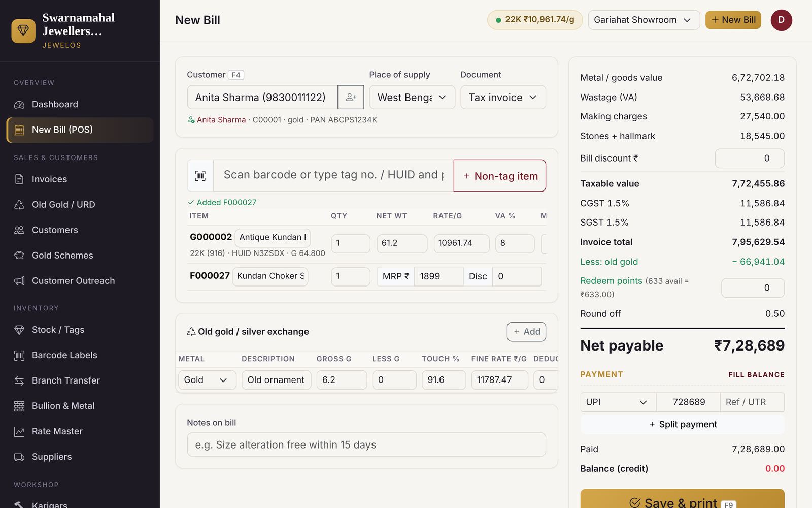Open the Barcode Labels icon
The width and height of the screenshot is (812, 508).
point(19,355)
